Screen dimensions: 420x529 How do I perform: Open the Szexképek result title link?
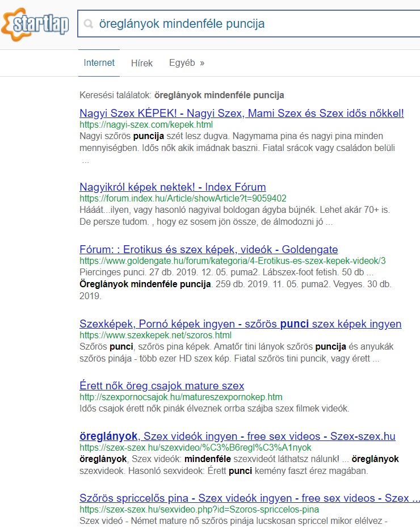(x=240, y=324)
